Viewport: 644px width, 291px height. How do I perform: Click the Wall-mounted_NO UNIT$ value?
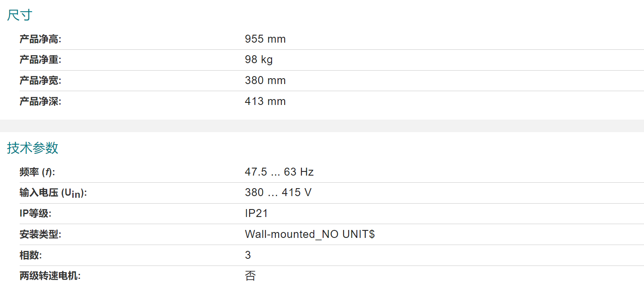click(x=310, y=234)
